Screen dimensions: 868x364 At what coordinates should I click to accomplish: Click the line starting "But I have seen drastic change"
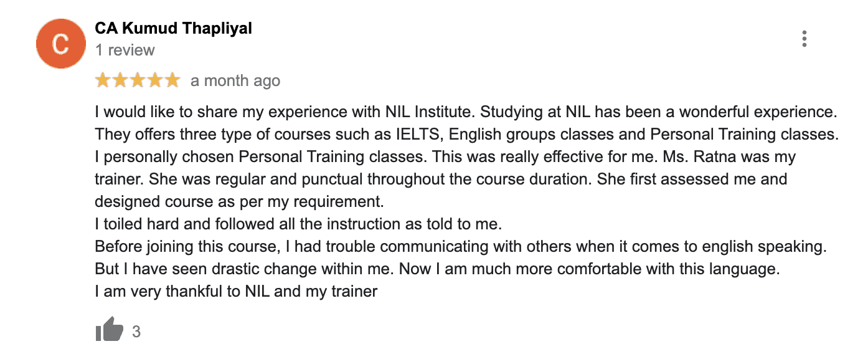coord(436,269)
